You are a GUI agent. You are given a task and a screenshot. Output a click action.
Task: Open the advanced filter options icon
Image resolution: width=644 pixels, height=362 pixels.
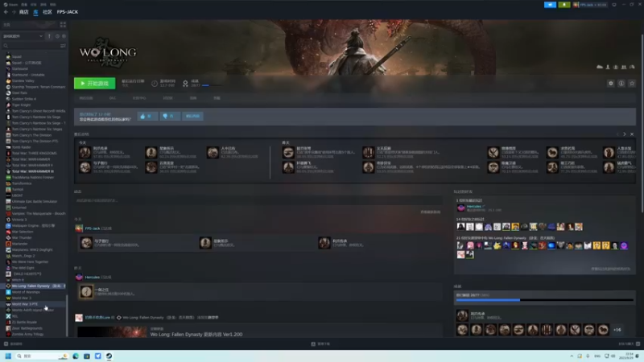[63, 46]
